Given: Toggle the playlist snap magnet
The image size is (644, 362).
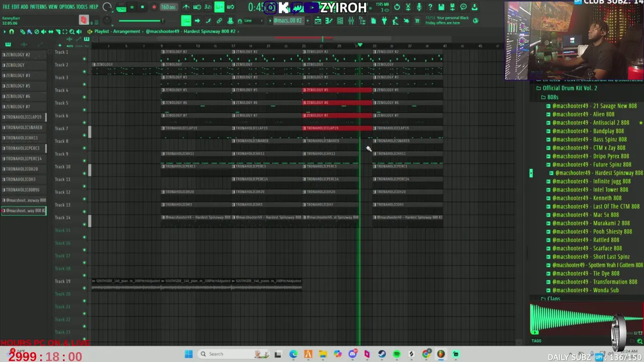Looking at the screenshot, I should tap(12, 31).
